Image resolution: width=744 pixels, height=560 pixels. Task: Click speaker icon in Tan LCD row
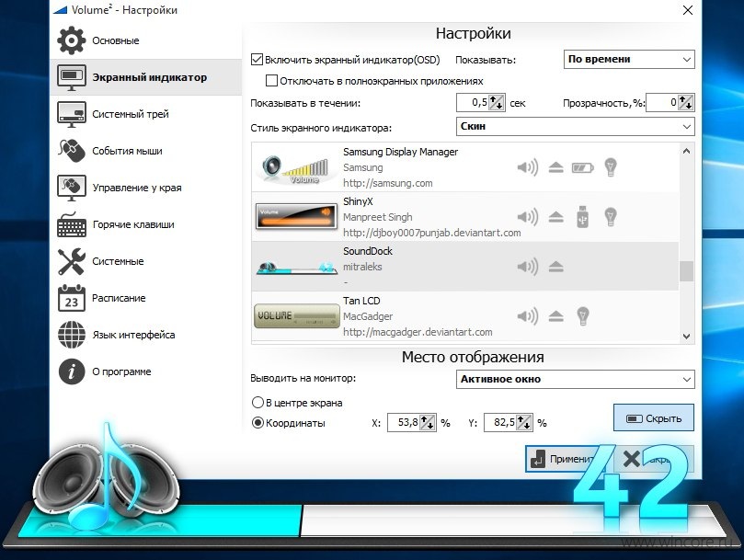[x=528, y=316]
